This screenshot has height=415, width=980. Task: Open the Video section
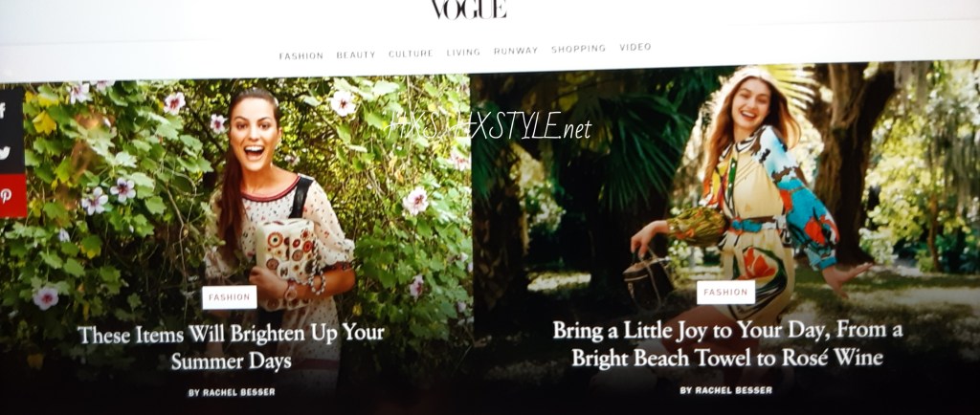coord(635,48)
